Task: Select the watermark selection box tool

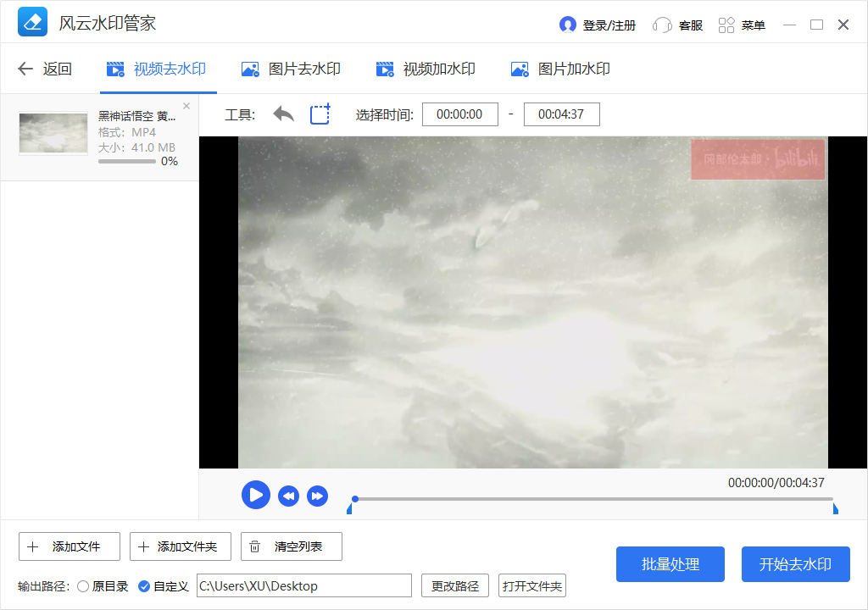Action: (x=320, y=114)
